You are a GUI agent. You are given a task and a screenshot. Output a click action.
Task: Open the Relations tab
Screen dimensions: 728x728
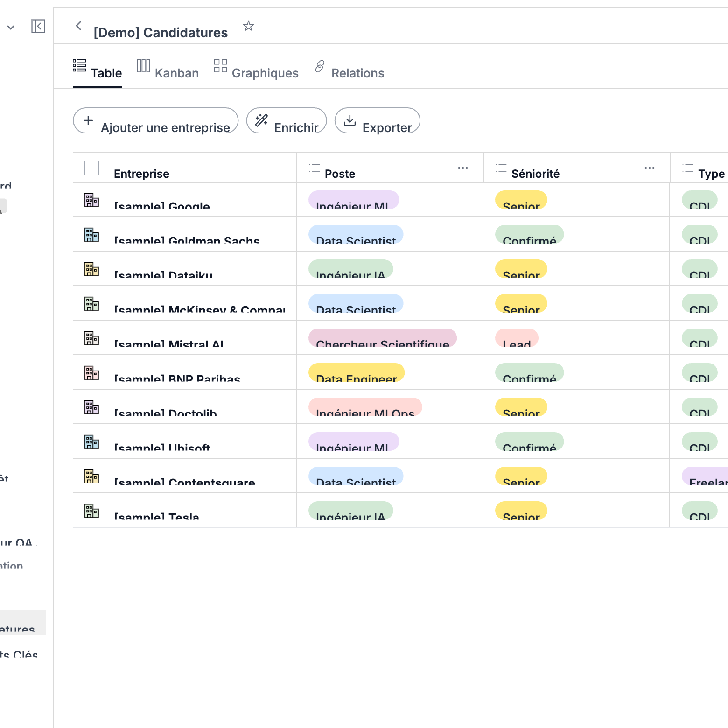[x=349, y=73]
